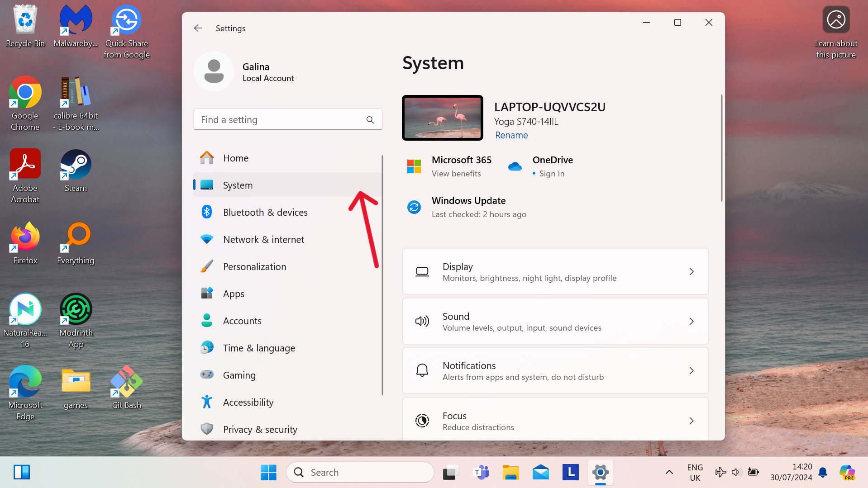The width and height of the screenshot is (868, 488).
Task: Click the System page vertical scrollbar
Action: pos(721,148)
